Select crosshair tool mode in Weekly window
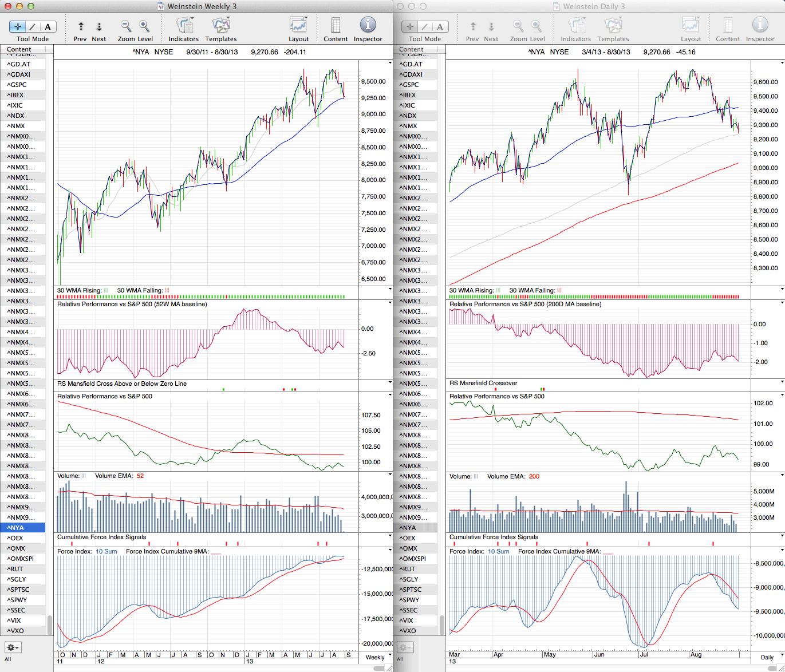The image size is (785, 672). point(18,26)
